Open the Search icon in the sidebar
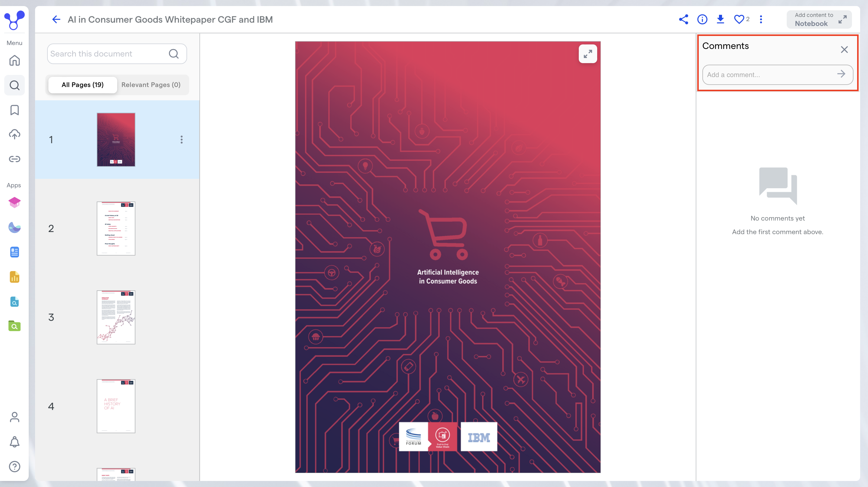 [x=15, y=85]
